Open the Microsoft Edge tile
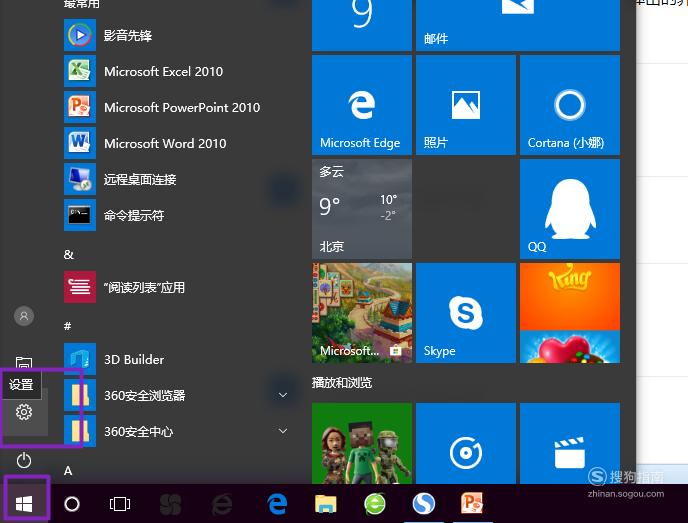The image size is (688, 523). click(362, 105)
